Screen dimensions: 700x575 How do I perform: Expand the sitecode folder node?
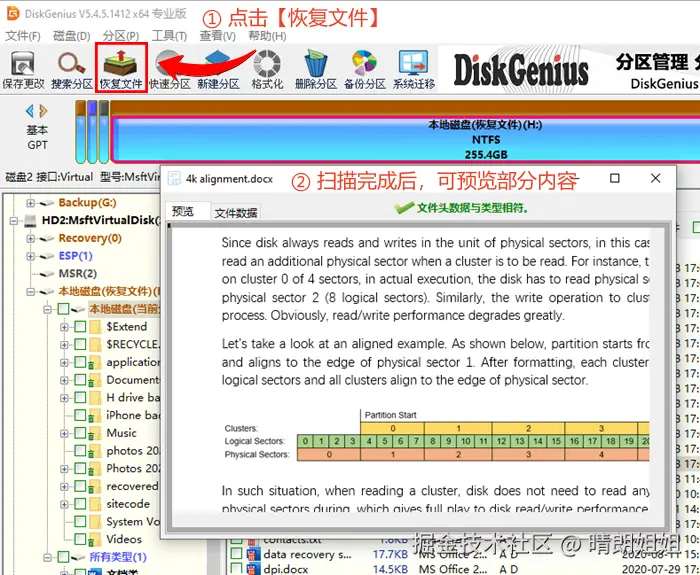click(64, 504)
